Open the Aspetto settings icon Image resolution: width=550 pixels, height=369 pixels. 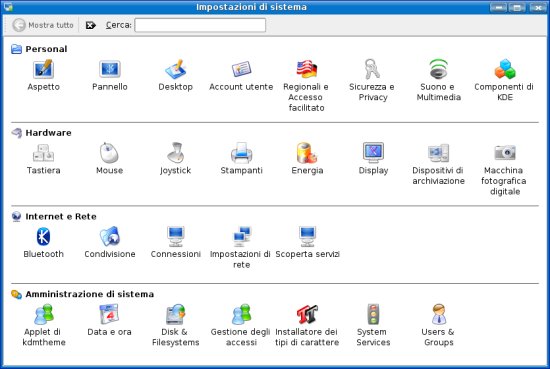pyautogui.click(x=43, y=69)
